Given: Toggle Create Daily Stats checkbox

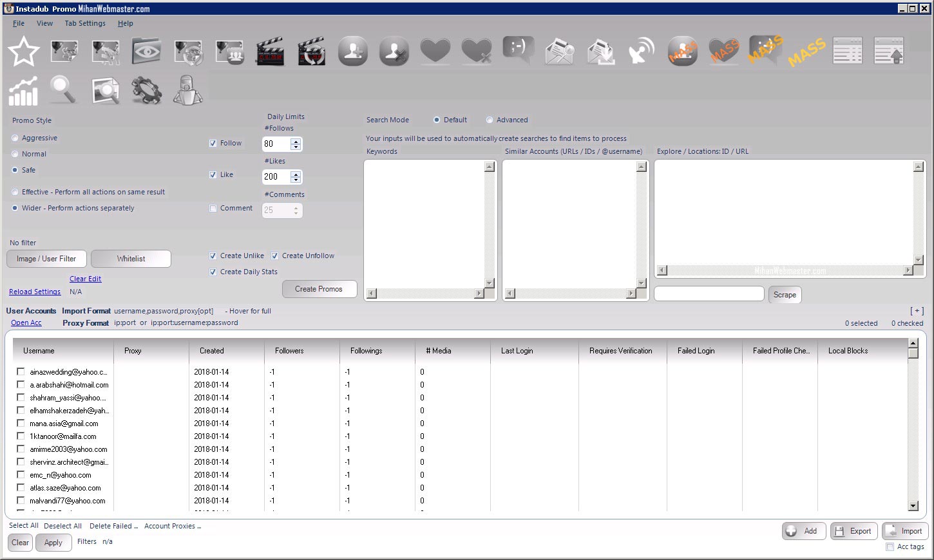Looking at the screenshot, I should (213, 272).
